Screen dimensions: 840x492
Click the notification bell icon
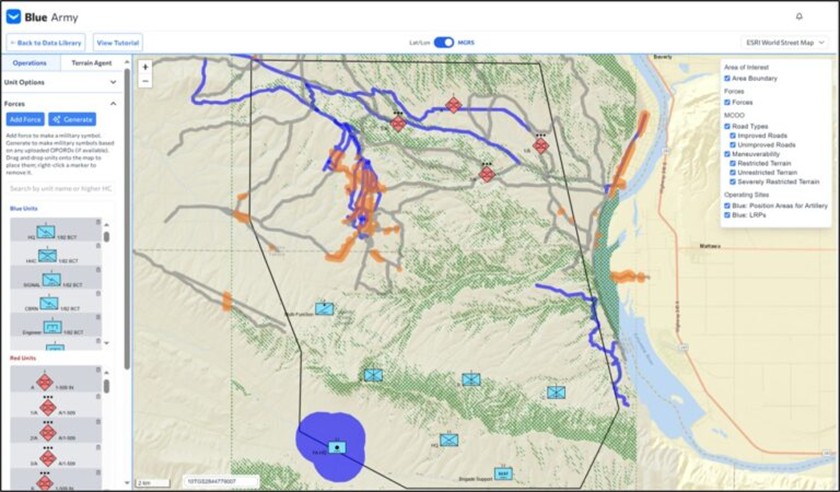[x=799, y=17]
